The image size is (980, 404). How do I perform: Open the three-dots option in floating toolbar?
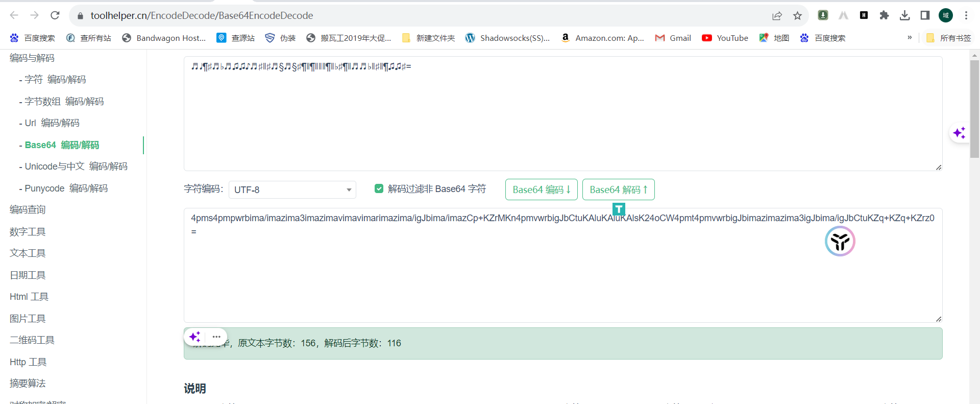[x=216, y=337]
